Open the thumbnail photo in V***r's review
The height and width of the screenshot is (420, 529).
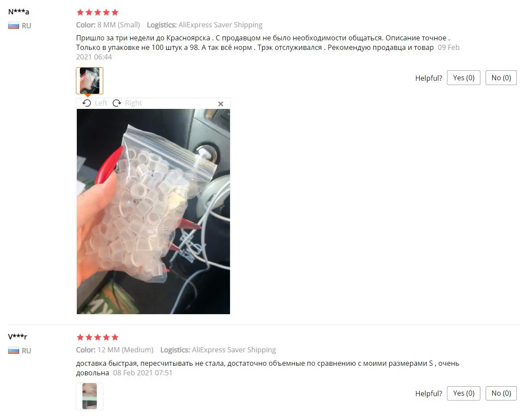pyautogui.click(x=89, y=396)
